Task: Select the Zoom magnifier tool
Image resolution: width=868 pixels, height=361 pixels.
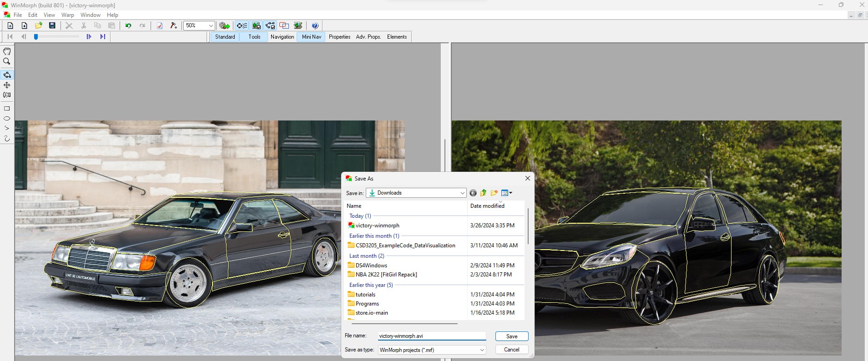Action: pyautogui.click(x=7, y=61)
